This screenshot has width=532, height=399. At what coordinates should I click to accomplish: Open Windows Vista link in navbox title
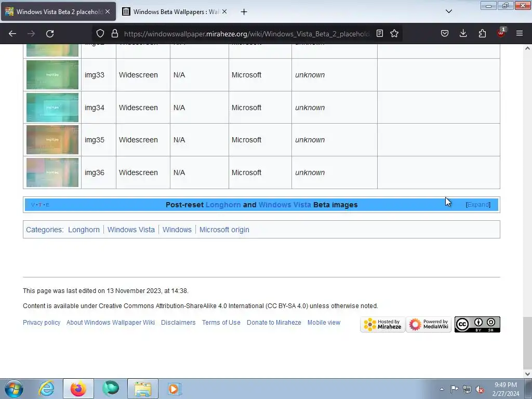[285, 205]
